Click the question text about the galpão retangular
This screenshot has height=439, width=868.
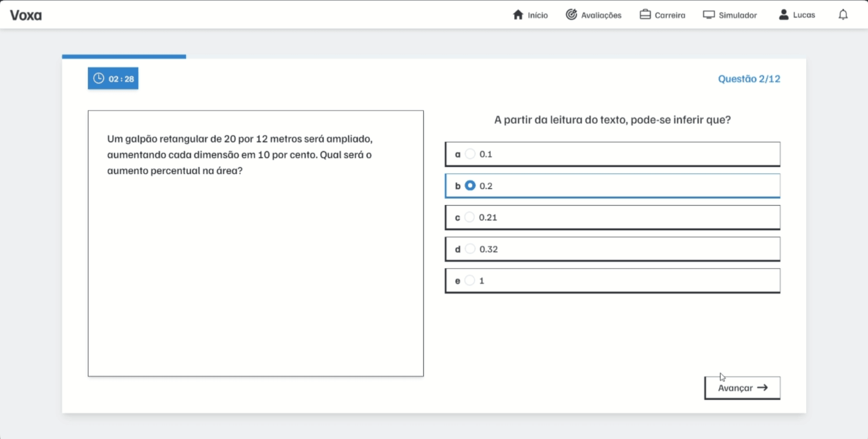coord(240,155)
